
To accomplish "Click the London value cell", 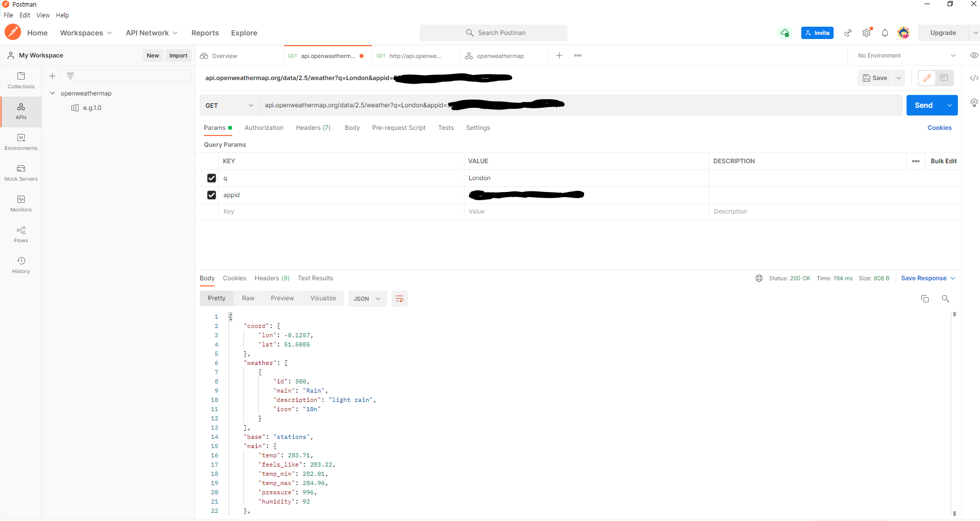I will coord(586,178).
